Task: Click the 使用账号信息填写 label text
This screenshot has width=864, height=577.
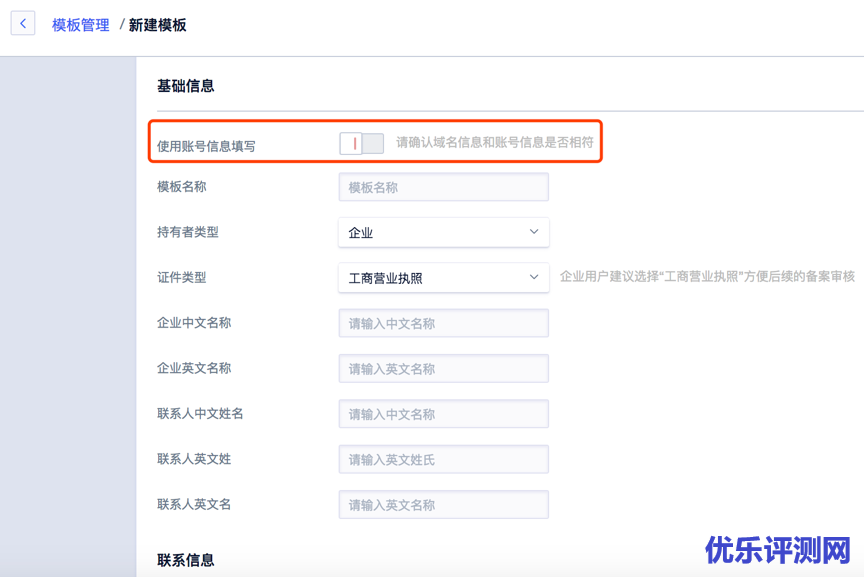Action: [206, 146]
